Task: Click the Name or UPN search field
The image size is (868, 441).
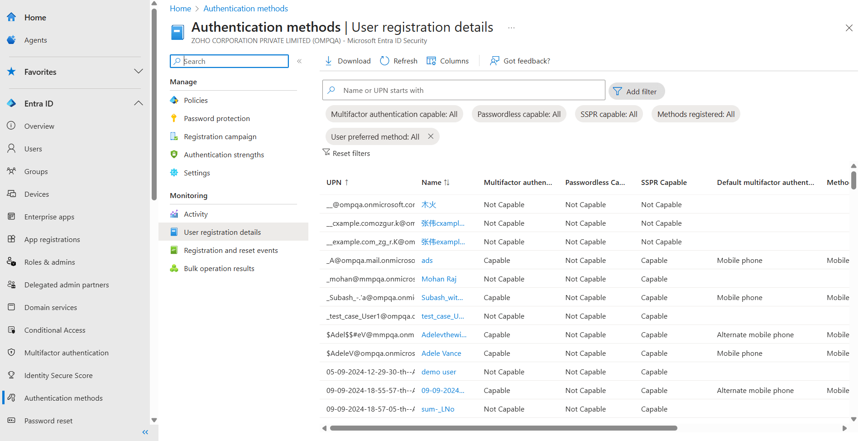Action: (464, 90)
